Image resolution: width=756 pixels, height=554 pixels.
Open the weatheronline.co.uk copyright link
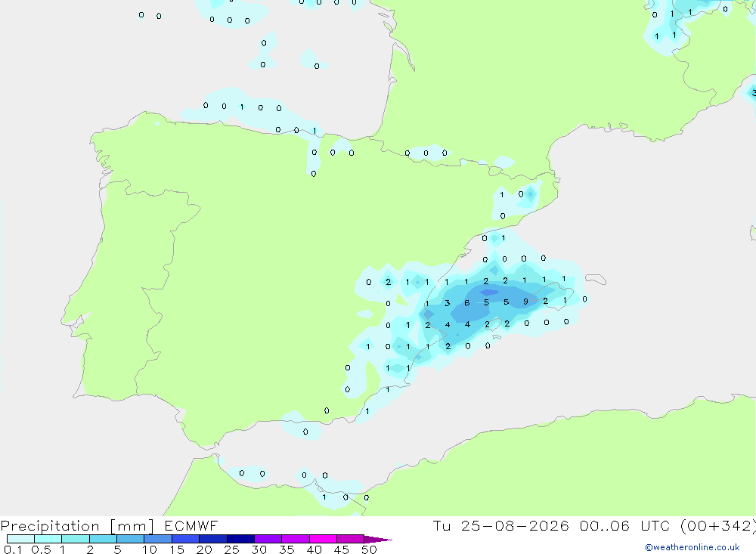[692, 547]
